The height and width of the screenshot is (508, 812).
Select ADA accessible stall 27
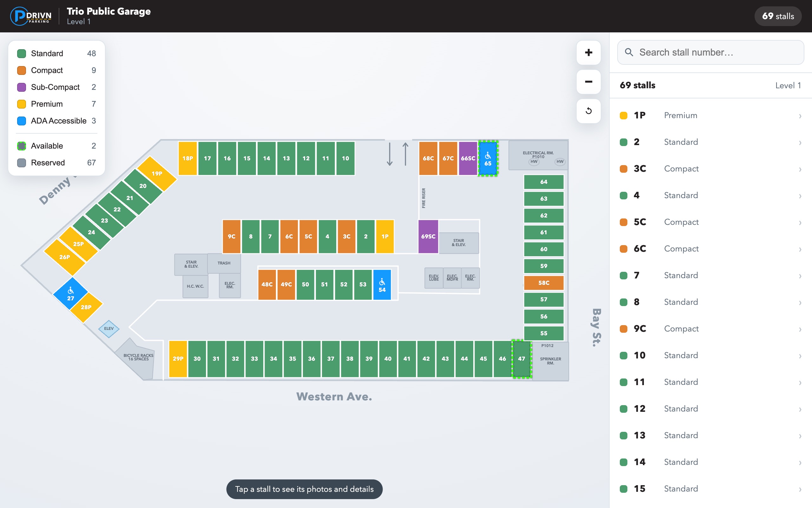pos(70,294)
